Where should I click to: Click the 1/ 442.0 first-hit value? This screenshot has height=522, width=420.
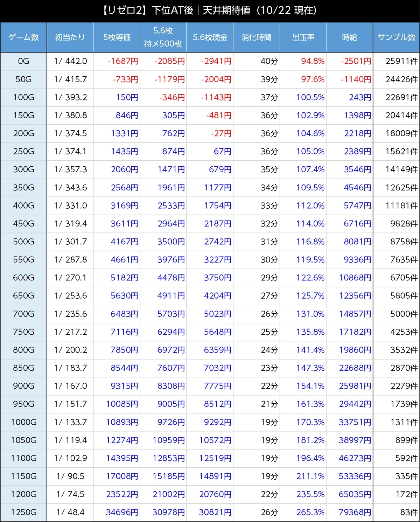[x=70, y=61]
